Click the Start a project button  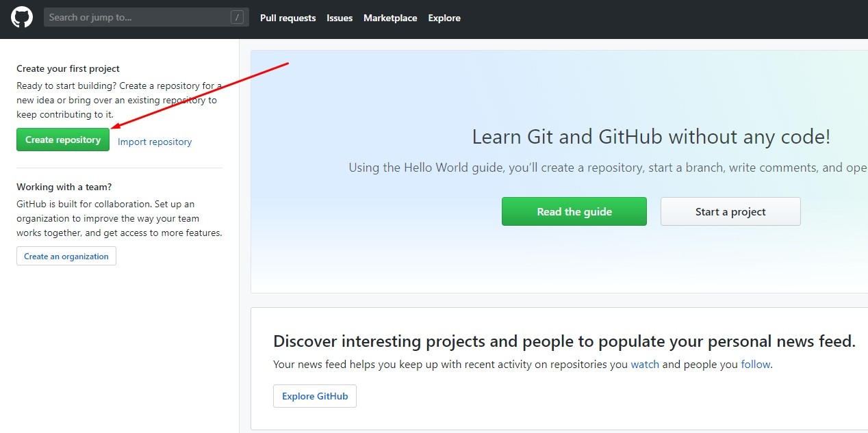[x=730, y=211]
